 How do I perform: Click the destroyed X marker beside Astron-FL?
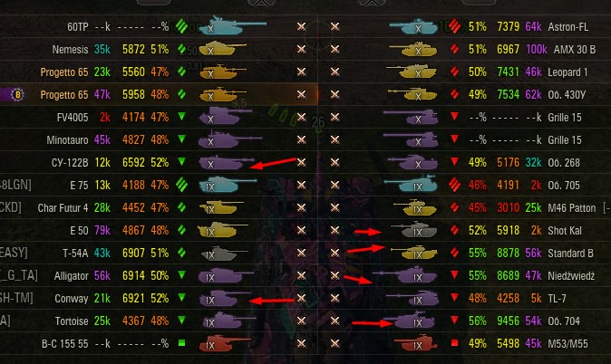335,26
